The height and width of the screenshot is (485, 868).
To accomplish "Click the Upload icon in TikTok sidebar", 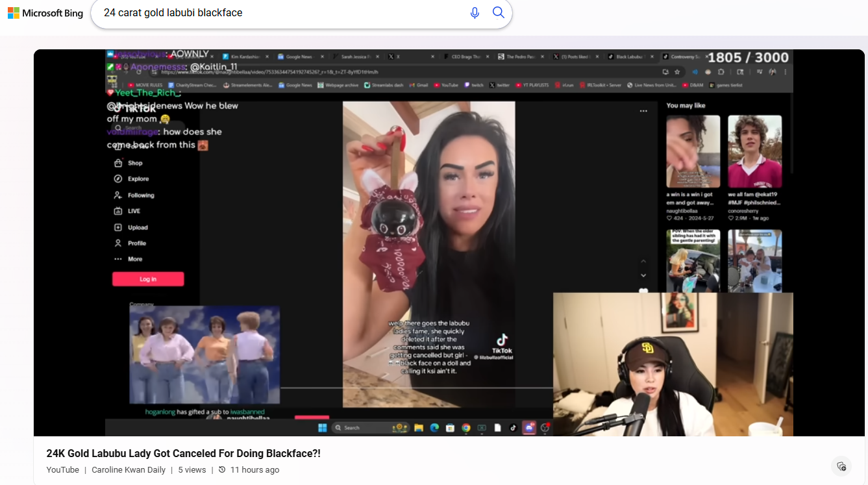I will (x=118, y=227).
